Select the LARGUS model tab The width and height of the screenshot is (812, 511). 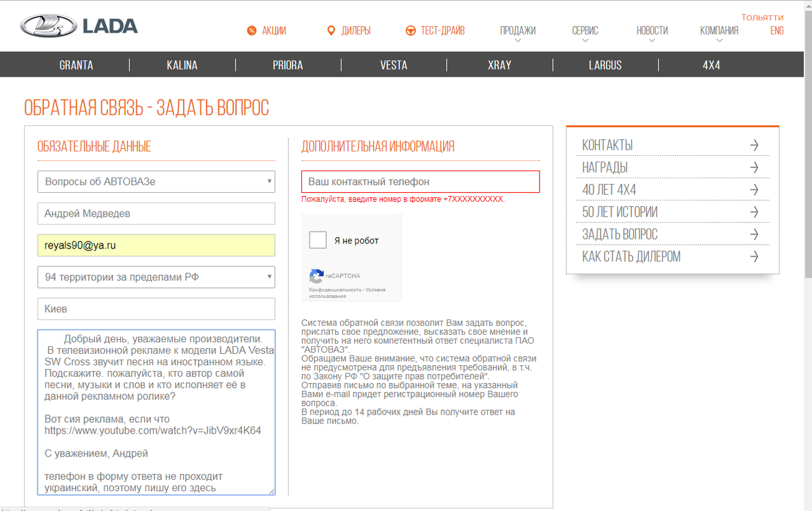[x=605, y=65]
